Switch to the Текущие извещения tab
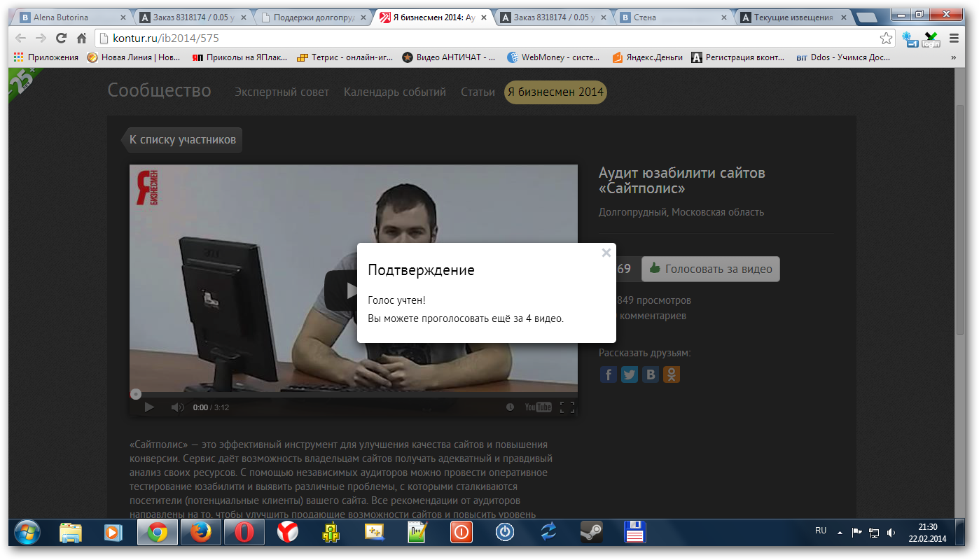The width and height of the screenshot is (979, 560). pos(793,17)
